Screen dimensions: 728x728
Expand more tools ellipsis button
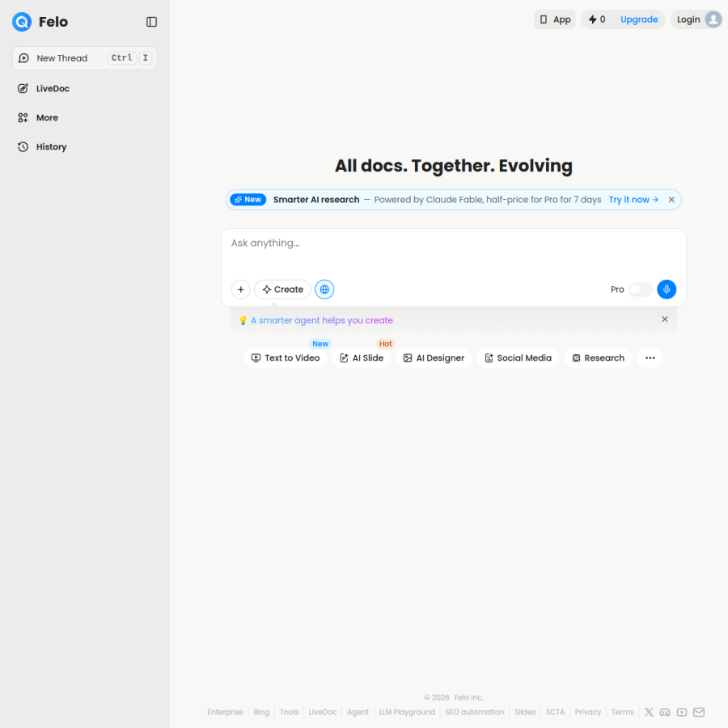coord(650,358)
